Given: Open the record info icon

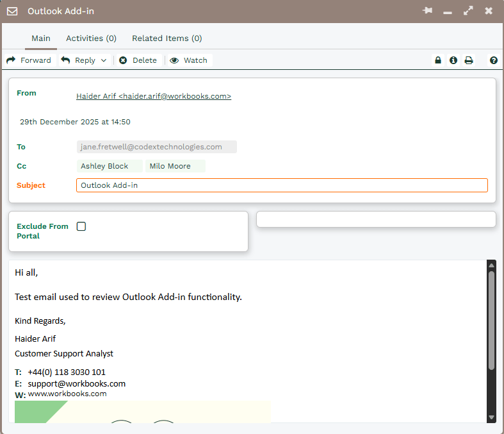Looking at the screenshot, I should [453, 60].
